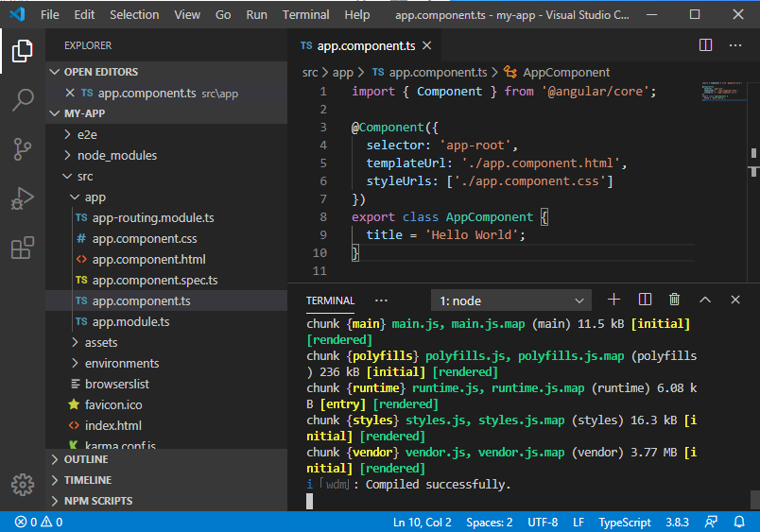The height and width of the screenshot is (532, 760).
Task: Click AppComponent class symbol in breadcrumb
Action: tap(557, 73)
